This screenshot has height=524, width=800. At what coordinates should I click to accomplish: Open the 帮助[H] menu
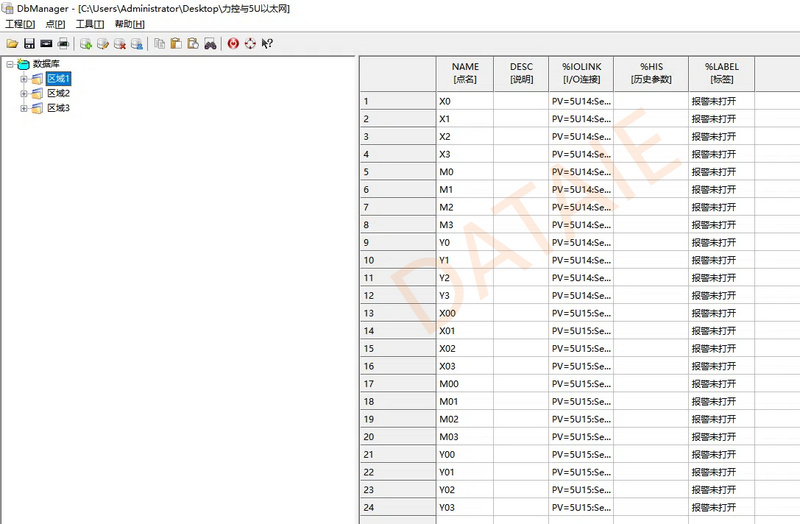point(130,24)
